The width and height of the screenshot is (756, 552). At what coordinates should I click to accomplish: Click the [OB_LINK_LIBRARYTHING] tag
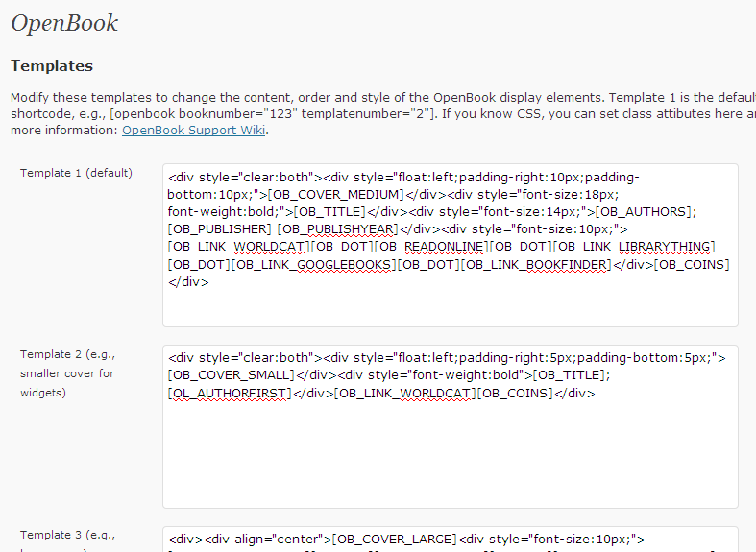point(634,247)
